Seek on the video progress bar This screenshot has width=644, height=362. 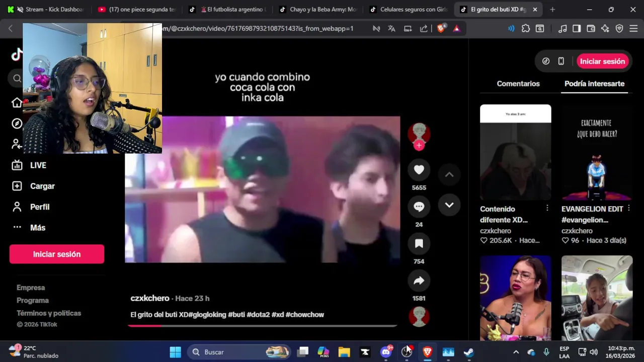point(262,326)
